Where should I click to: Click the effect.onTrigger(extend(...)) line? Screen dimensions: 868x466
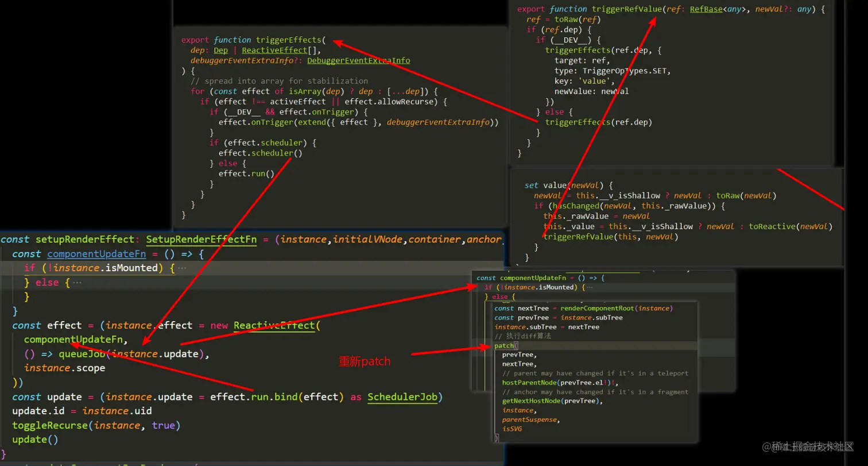359,122
